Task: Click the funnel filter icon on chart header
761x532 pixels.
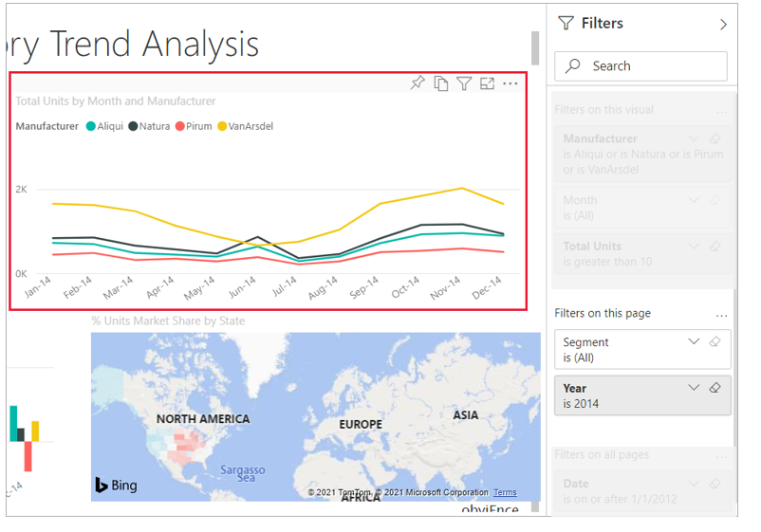Action: [464, 83]
